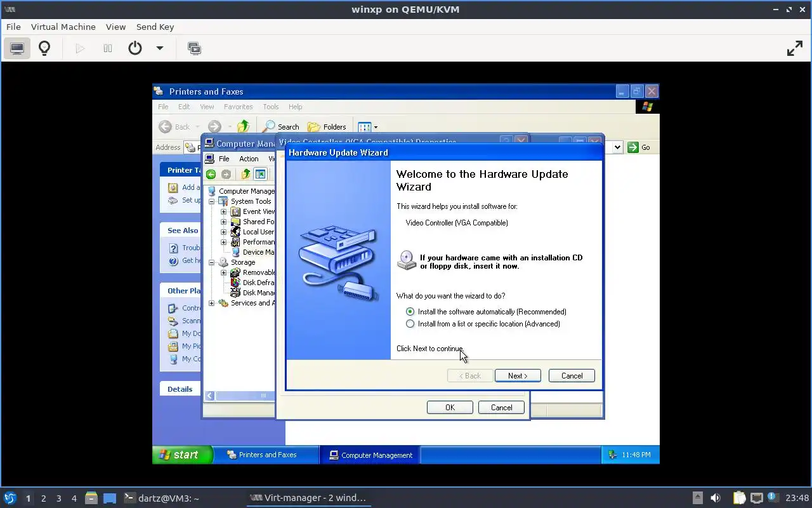Click the Forward arrow in Printers and Faxes
The height and width of the screenshot is (508, 812).
coord(214,127)
